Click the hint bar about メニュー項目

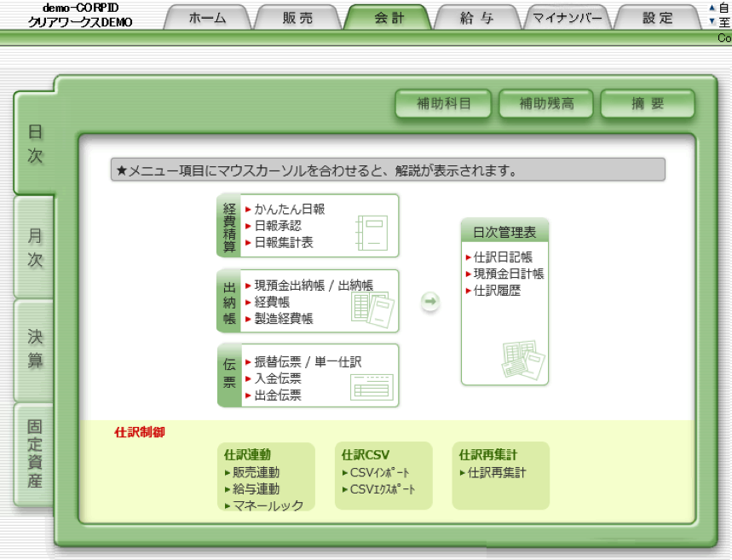(x=388, y=170)
